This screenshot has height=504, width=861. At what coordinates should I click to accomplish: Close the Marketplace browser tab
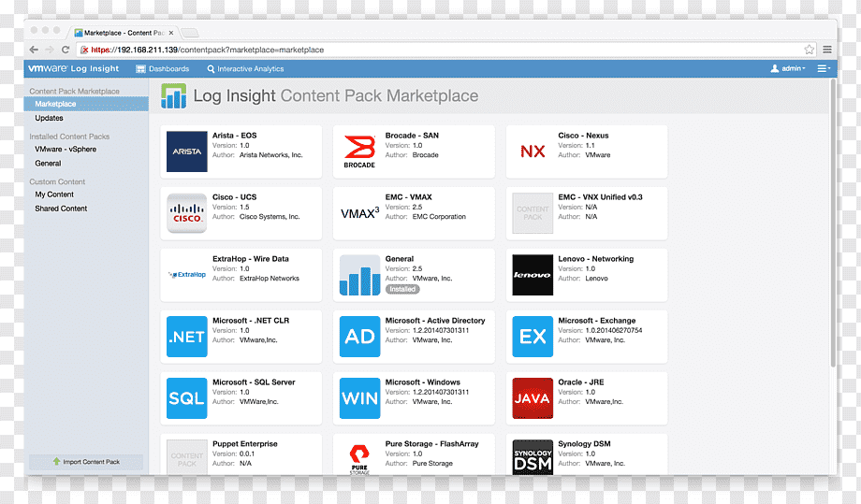pos(171,33)
